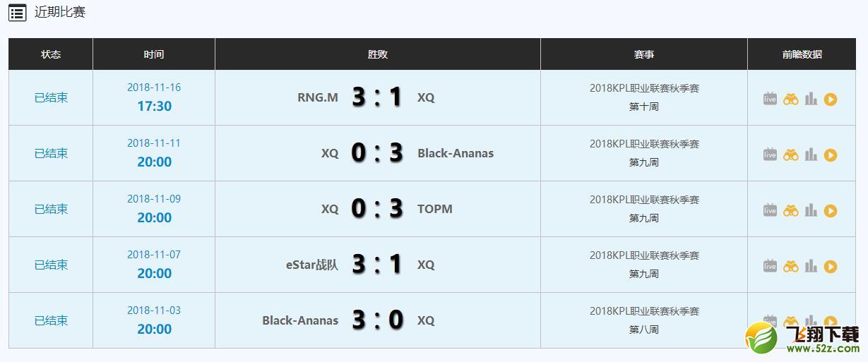
Task: Open TOPM team link
Action: 435,209
